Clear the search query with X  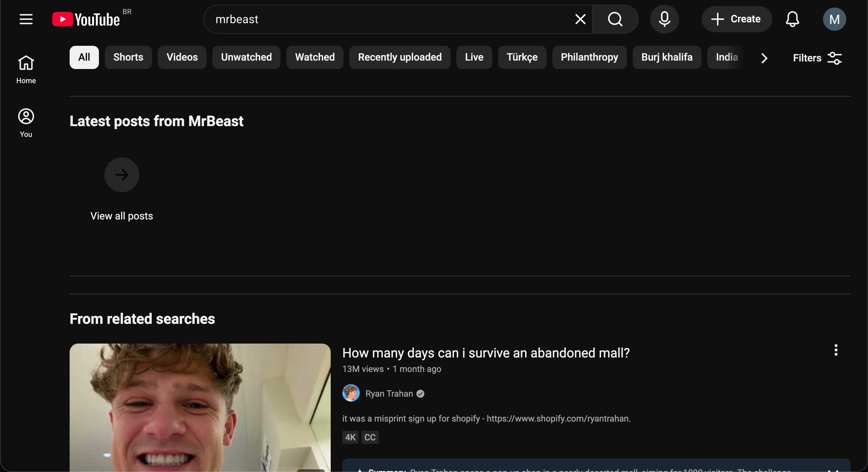(580, 19)
